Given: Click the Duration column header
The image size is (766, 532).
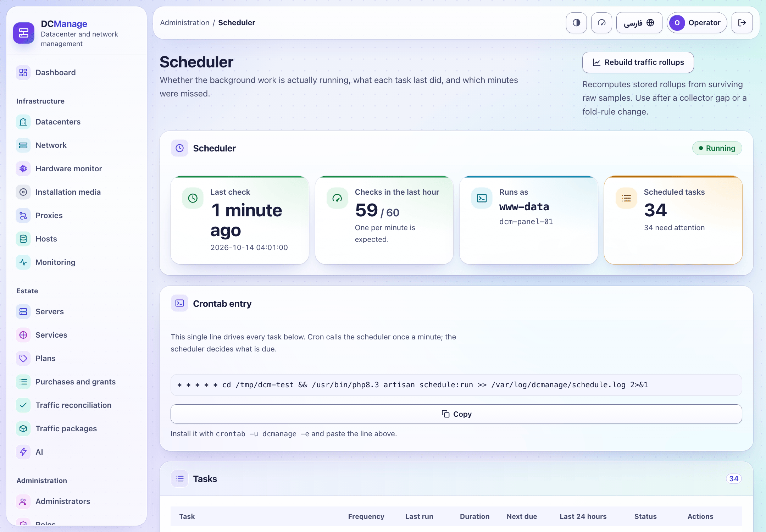Looking at the screenshot, I should click(x=474, y=516).
